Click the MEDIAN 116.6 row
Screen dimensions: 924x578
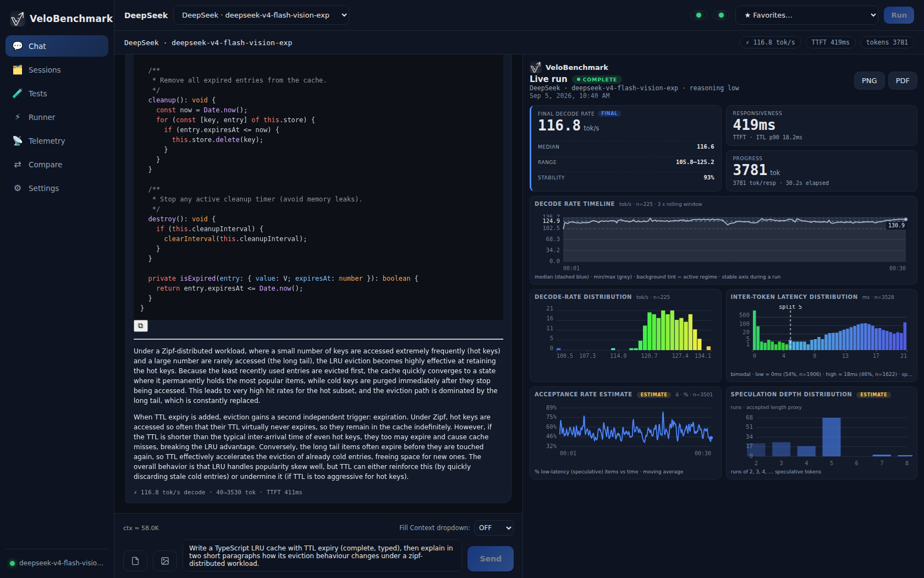[626, 147]
